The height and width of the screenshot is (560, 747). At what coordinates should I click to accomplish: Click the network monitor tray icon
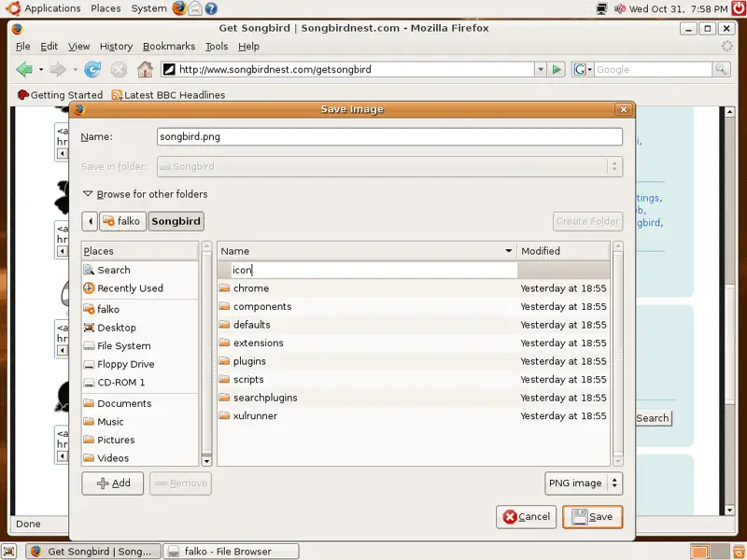pos(601,8)
